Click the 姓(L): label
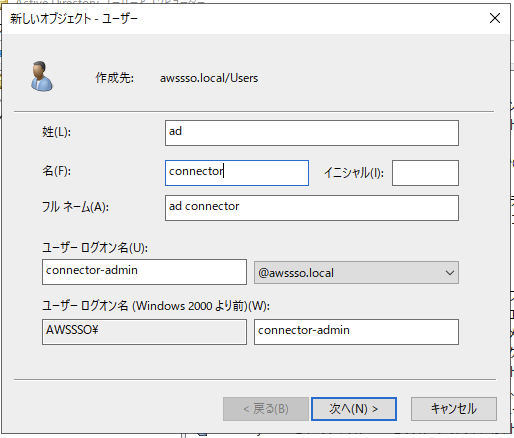Viewport: 514px width, 438px height. [56, 132]
